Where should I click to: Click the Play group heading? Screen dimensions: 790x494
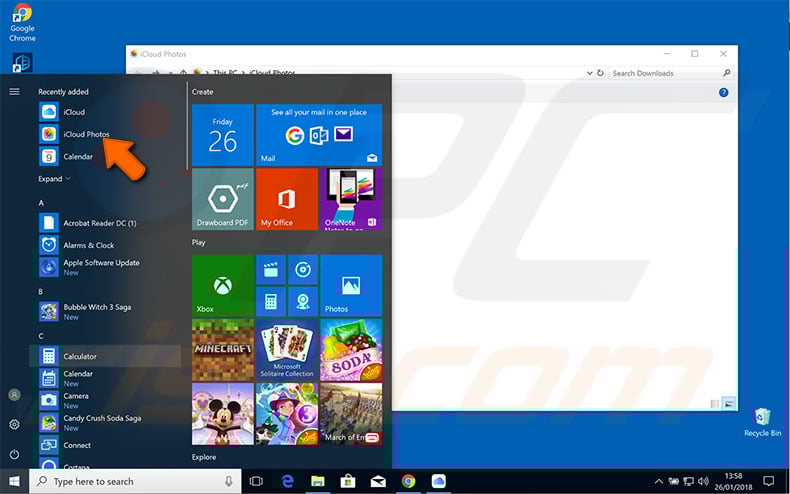click(199, 242)
